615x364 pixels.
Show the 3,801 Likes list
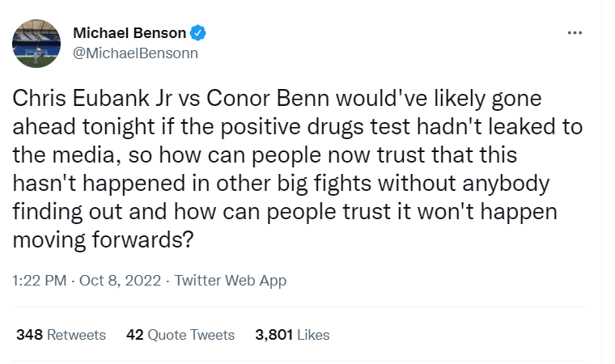(x=292, y=335)
